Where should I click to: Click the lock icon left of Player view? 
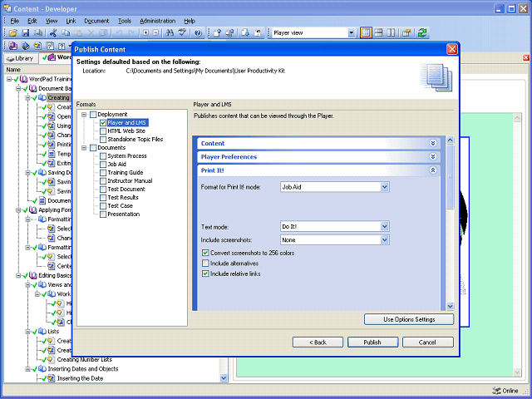258,33
